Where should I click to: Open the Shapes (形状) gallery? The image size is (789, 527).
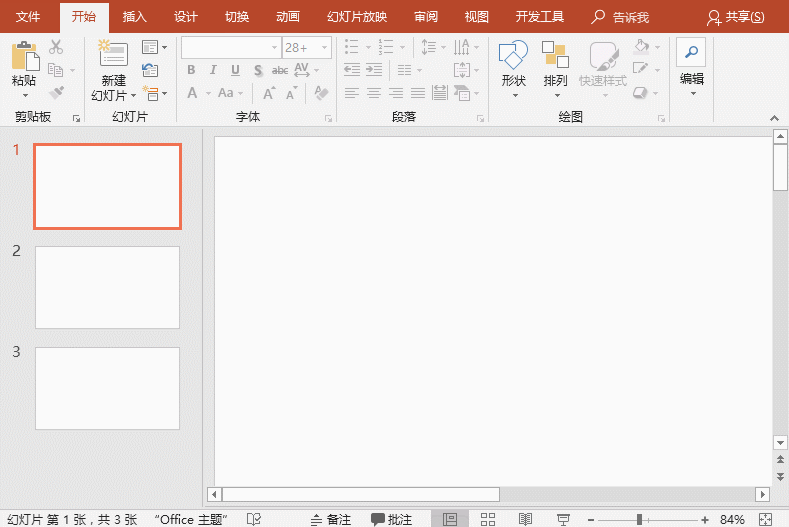click(513, 56)
